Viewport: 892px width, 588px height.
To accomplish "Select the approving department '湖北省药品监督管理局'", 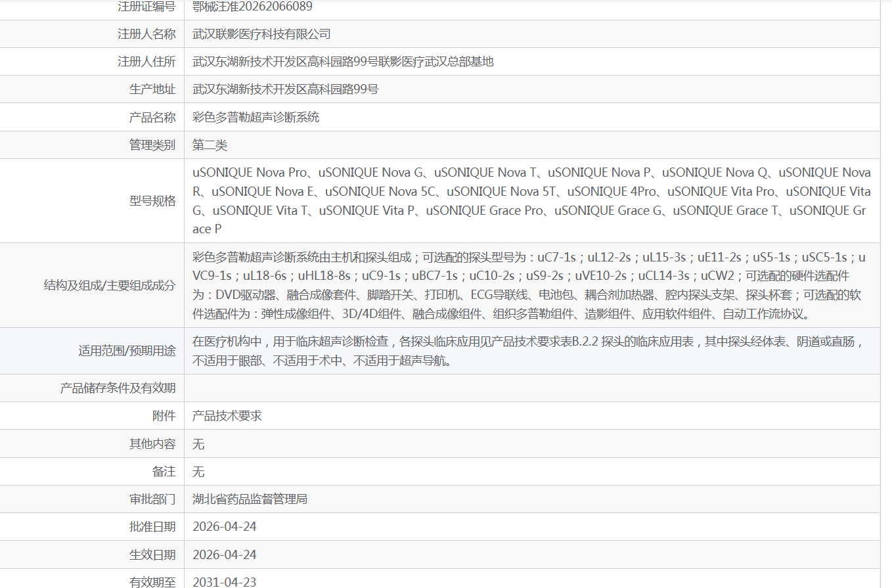I will (250, 499).
